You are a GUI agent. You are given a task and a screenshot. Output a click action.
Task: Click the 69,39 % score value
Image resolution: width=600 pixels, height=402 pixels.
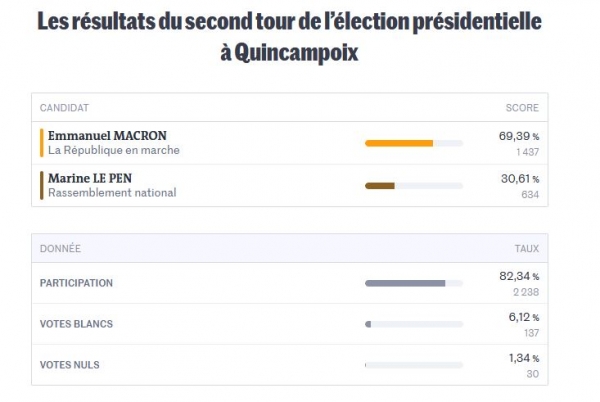tap(519, 136)
